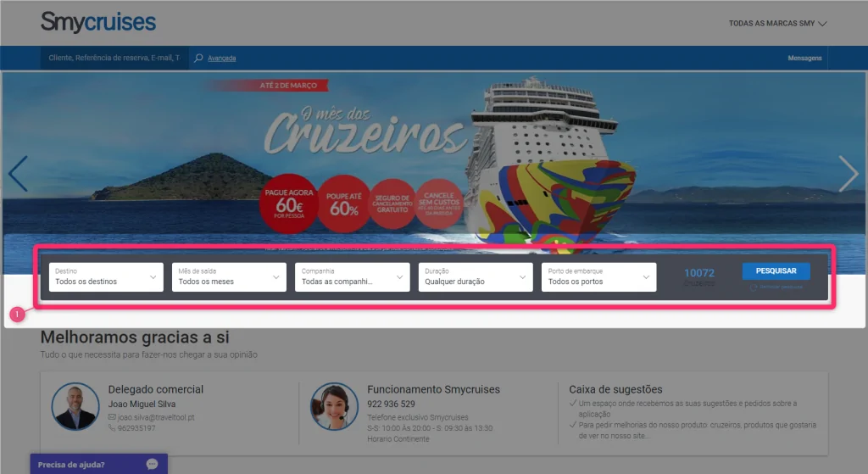Open the Companhia dropdown
This screenshot has width=868, height=474.
pyautogui.click(x=352, y=277)
